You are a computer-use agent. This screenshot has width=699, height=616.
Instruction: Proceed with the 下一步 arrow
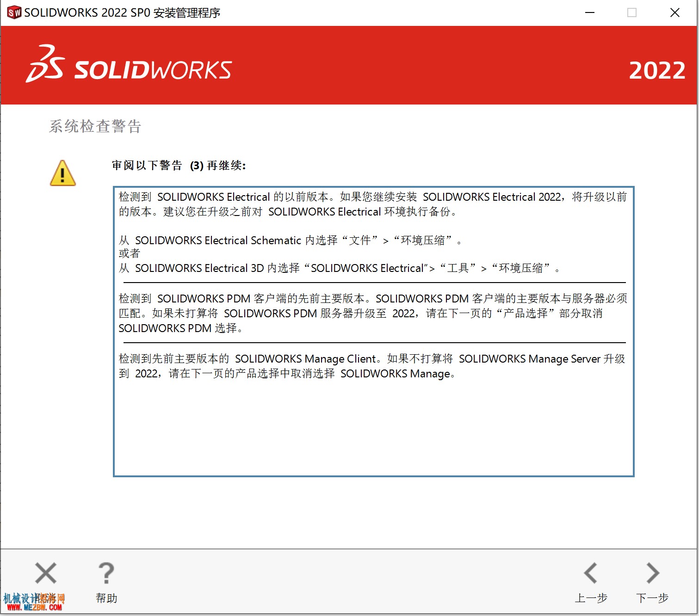652,573
